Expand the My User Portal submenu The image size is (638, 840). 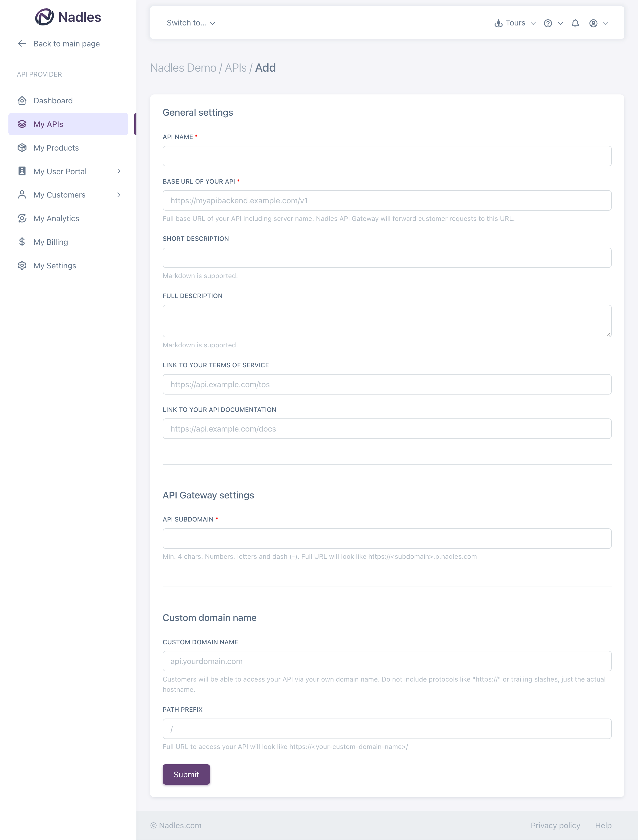[x=119, y=171]
